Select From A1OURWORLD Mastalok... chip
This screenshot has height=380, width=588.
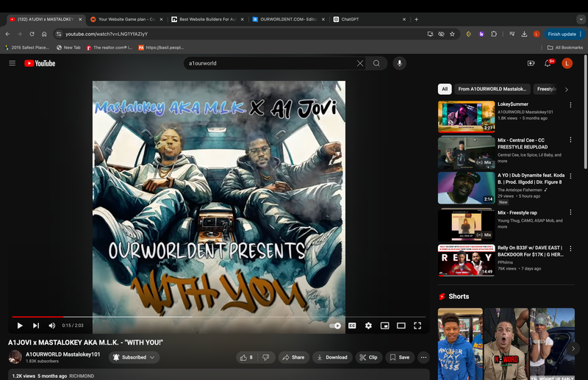[492, 89]
